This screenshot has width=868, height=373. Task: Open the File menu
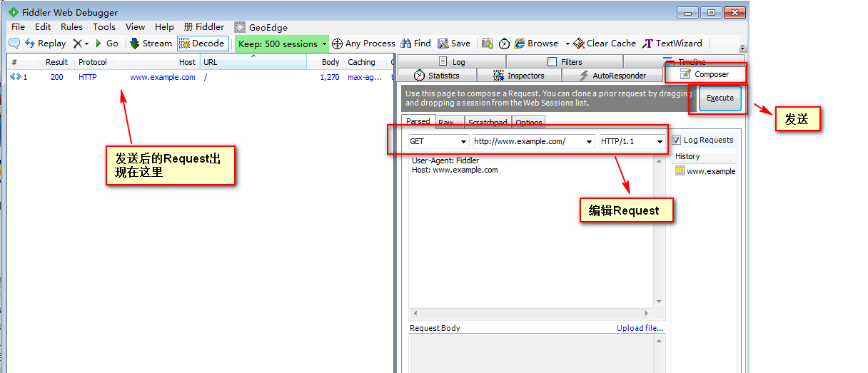[x=19, y=27]
